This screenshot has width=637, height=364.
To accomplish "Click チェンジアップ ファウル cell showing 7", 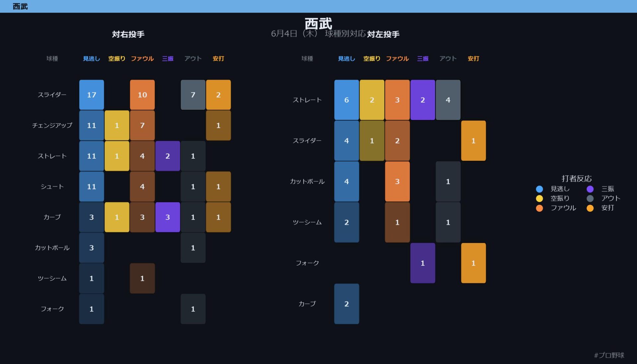I will point(142,125).
